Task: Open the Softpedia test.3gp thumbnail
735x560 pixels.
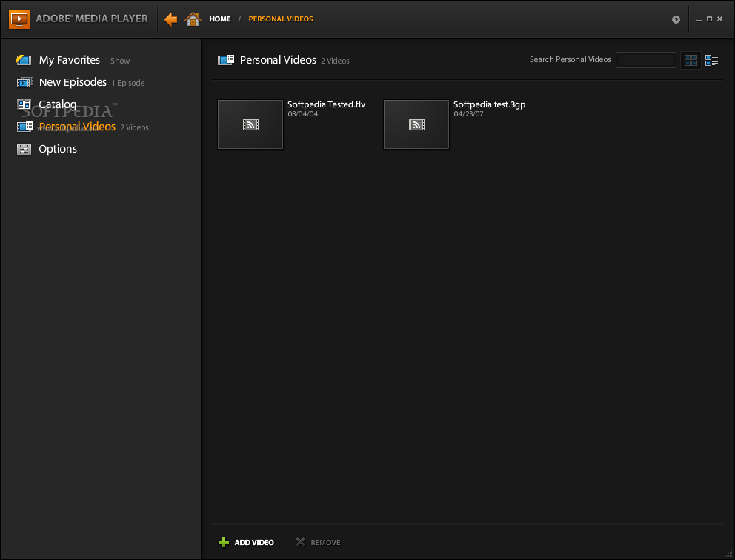Action: tap(416, 124)
